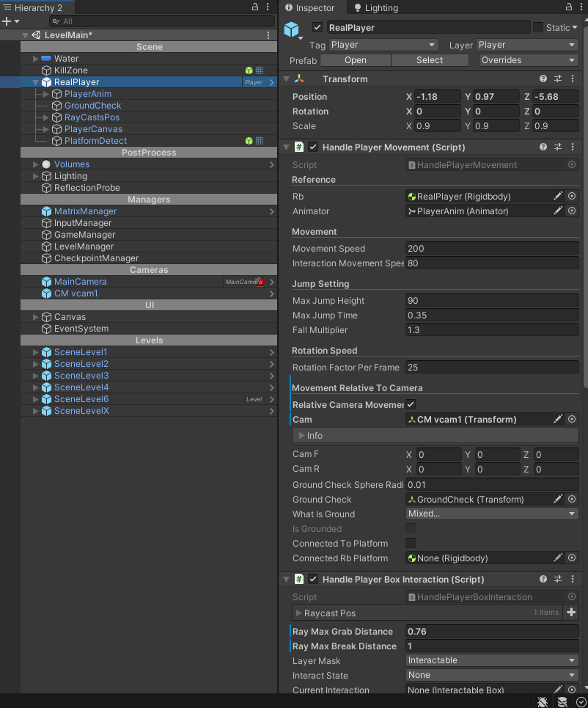
Task: Open What Is Ground layer dropdown
Action: tap(492, 514)
